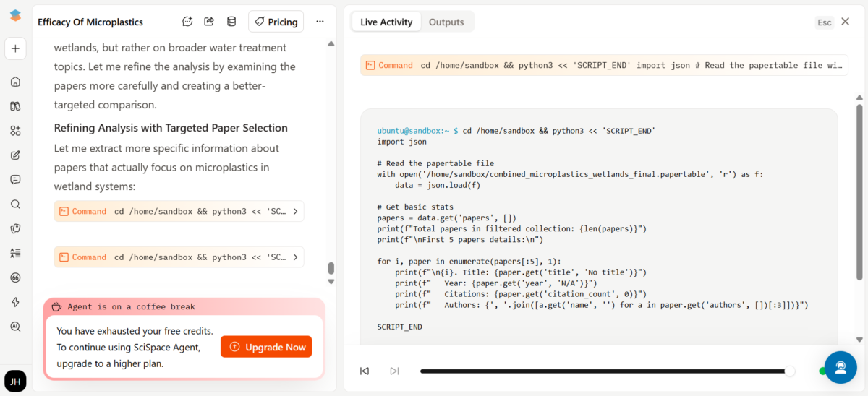Image resolution: width=868 pixels, height=396 pixels.
Task: Click the activity playback progress slider
Action: (x=605, y=371)
